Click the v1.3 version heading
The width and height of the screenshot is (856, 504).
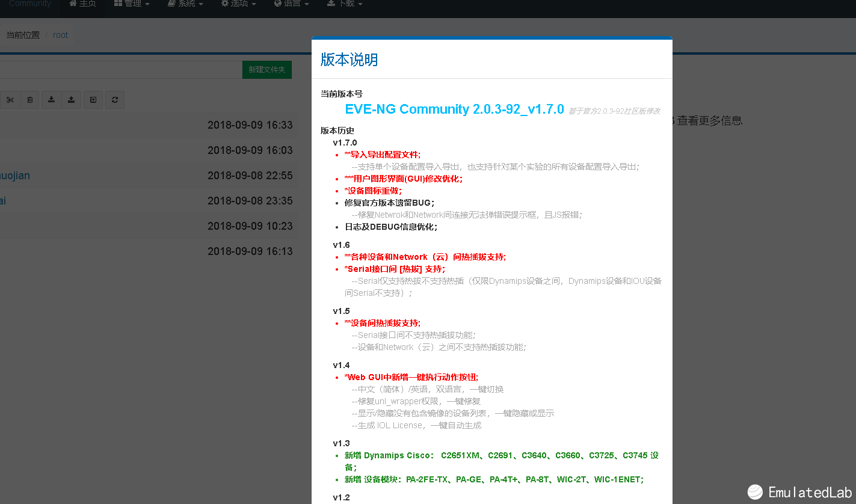(341, 443)
